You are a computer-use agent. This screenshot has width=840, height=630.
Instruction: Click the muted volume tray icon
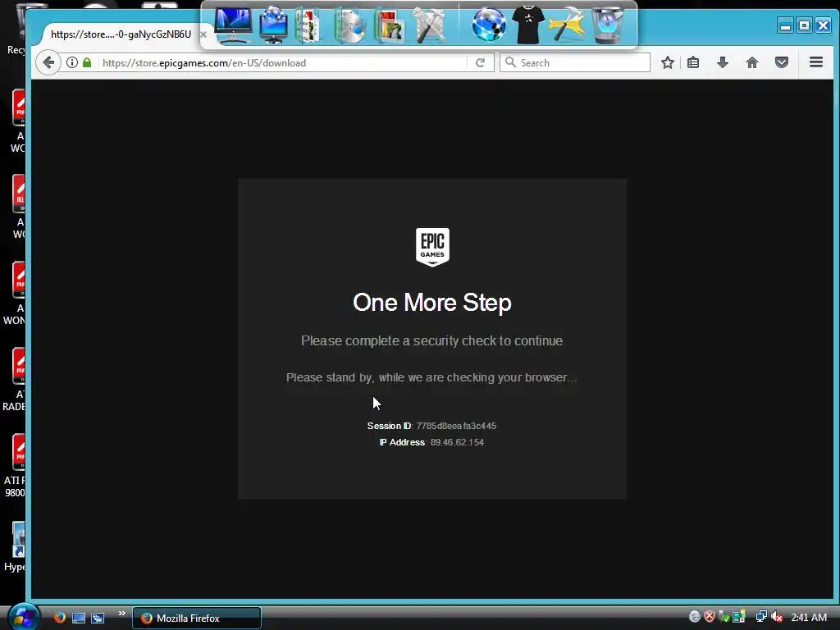coord(777,618)
